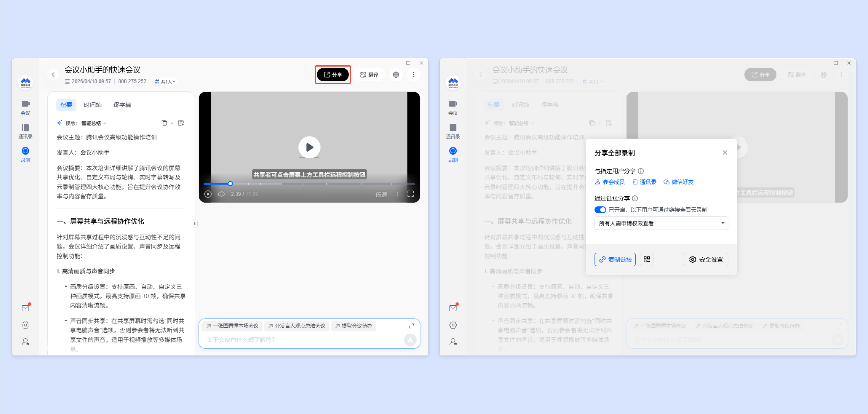Viewport: 868px width, 414px height.
Task: Expand the AI chat box in left window
Action: coord(411,326)
